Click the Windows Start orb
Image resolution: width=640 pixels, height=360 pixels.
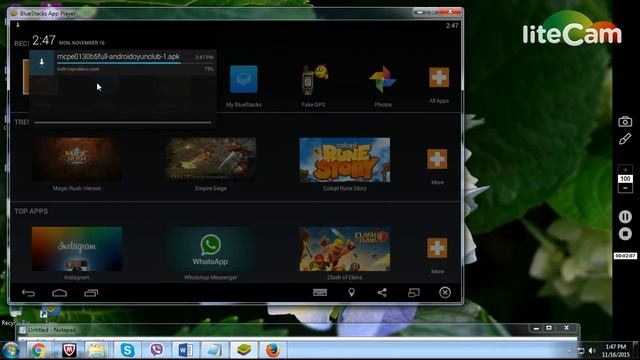[11, 350]
